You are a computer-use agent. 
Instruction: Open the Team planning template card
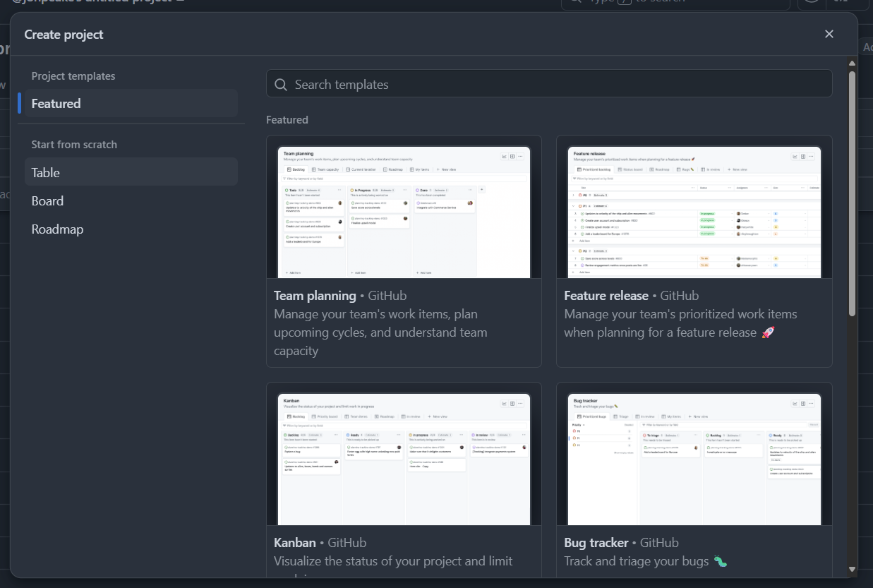click(404, 251)
